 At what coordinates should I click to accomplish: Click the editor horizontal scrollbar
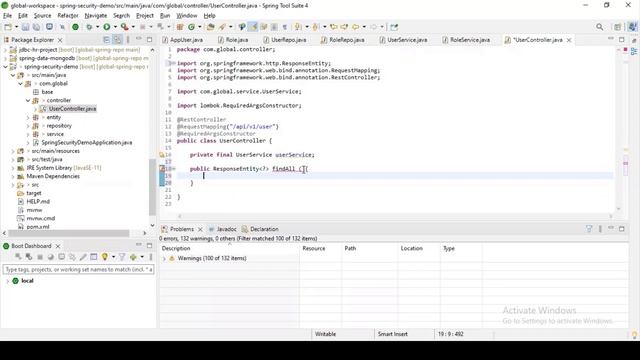coord(395,216)
